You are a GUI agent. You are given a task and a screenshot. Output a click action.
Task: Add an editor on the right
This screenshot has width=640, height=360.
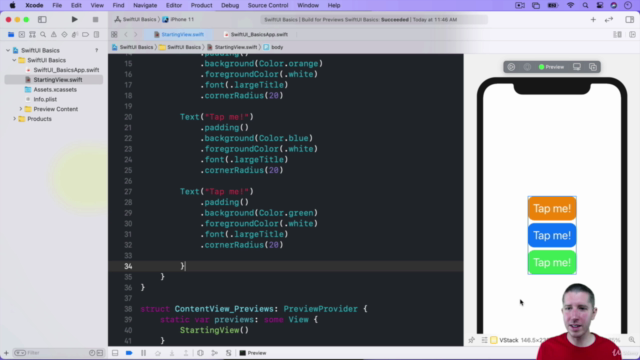coord(632,35)
